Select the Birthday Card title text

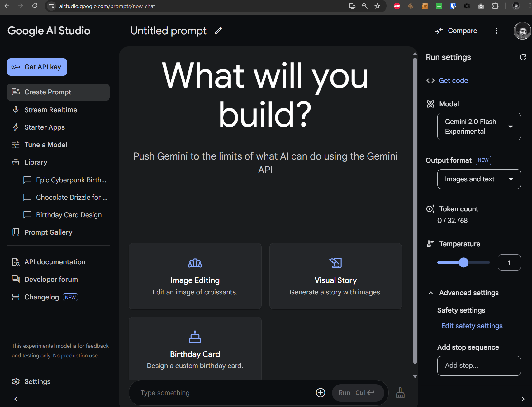click(195, 354)
